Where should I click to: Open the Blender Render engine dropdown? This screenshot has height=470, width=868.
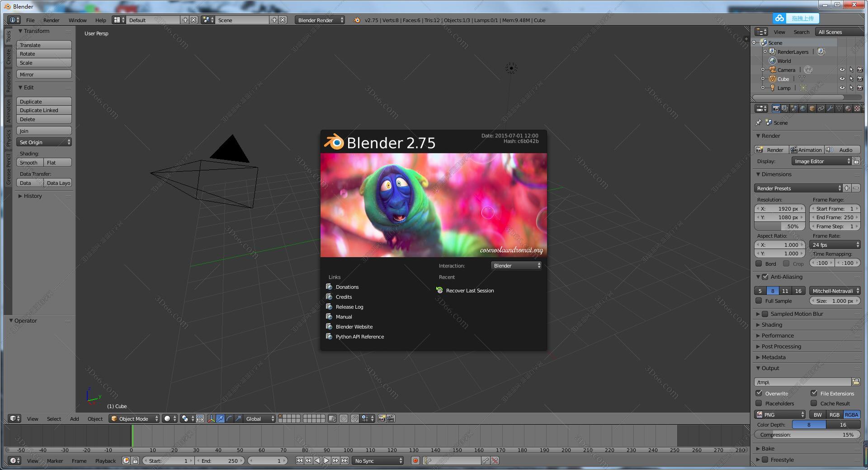click(320, 20)
